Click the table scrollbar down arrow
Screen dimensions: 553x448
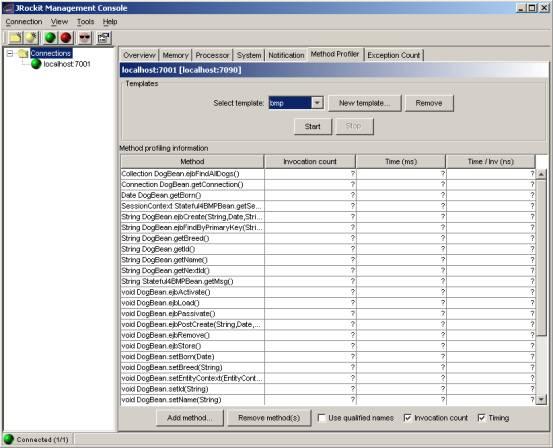(x=541, y=399)
